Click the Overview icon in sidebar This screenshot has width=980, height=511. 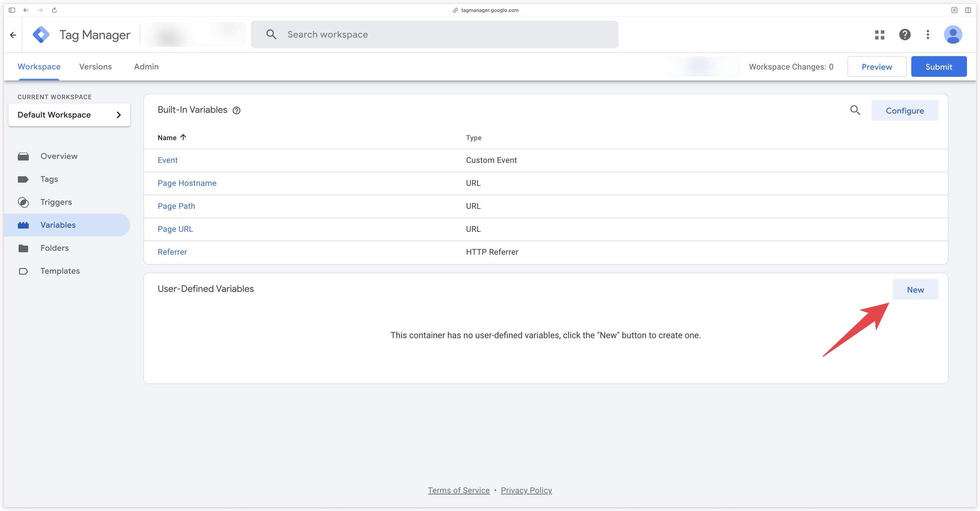point(23,156)
